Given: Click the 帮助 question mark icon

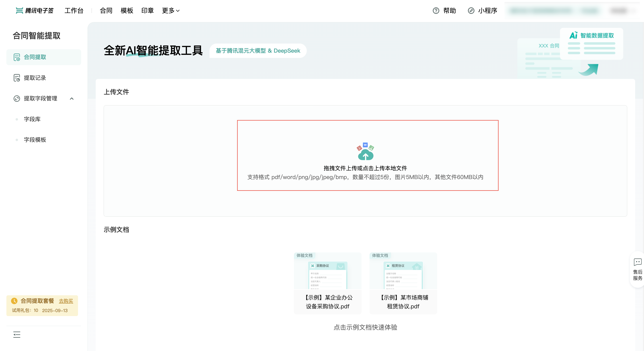Looking at the screenshot, I should [436, 11].
